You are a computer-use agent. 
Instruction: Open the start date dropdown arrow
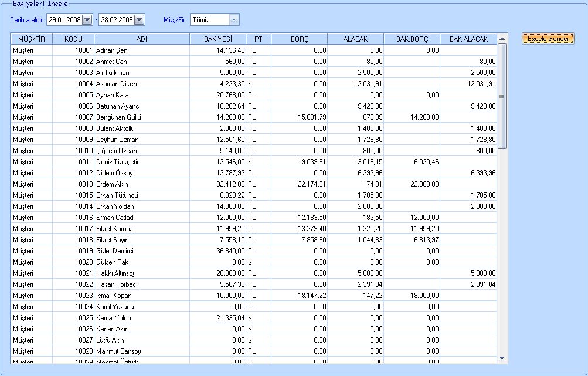pyautogui.click(x=87, y=20)
